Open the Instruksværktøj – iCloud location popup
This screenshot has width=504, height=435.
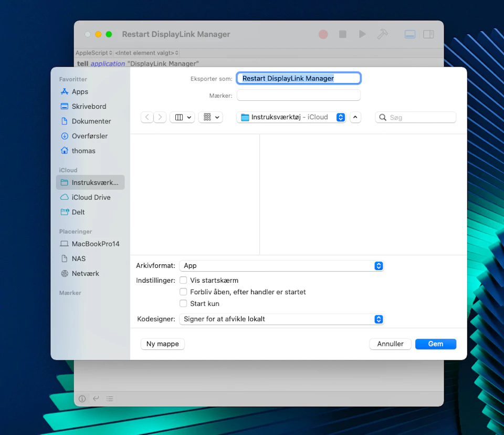(x=291, y=118)
